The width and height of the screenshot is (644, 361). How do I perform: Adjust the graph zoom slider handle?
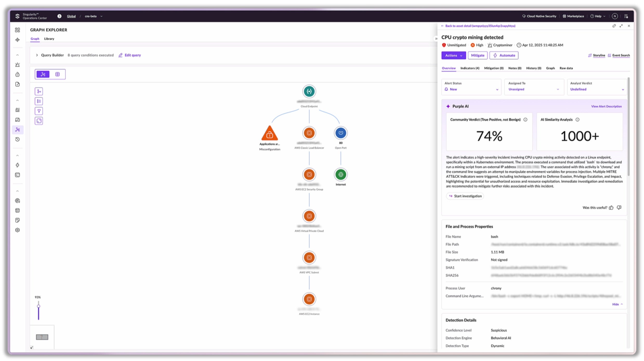pyautogui.click(x=38, y=306)
